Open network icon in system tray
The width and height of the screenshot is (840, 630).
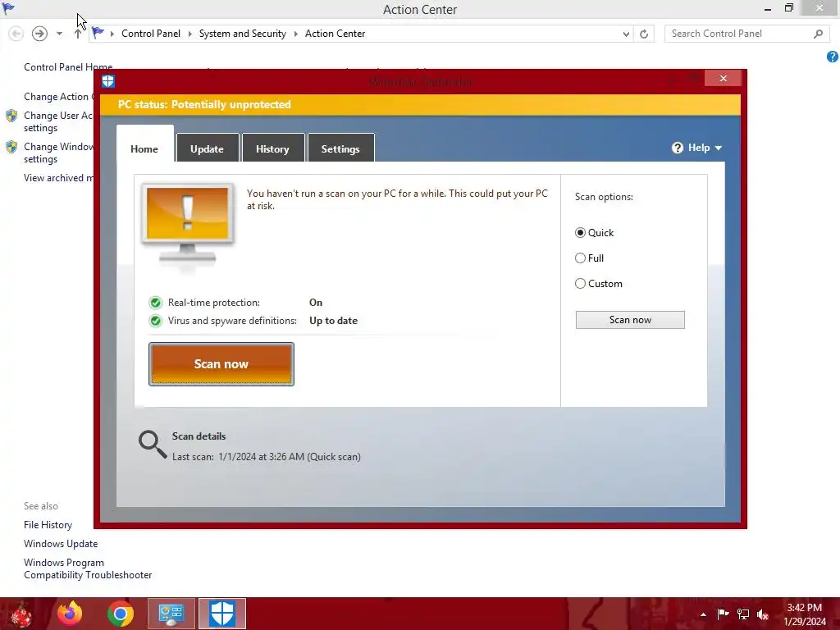(743, 614)
